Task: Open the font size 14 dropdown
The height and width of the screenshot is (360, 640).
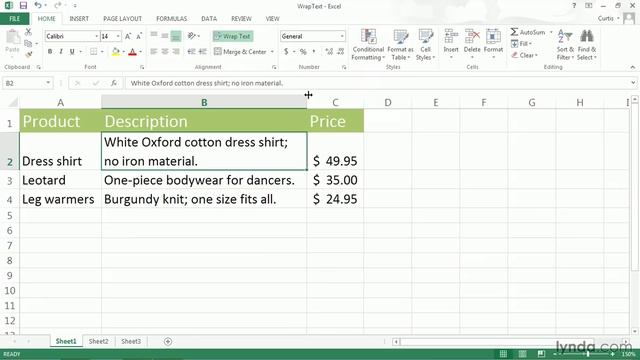Action: pyautogui.click(x=118, y=36)
